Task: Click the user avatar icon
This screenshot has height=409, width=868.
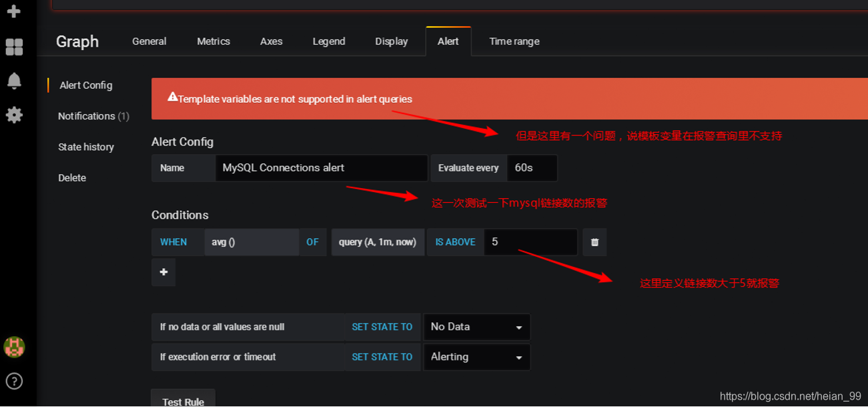Action: coord(14,347)
